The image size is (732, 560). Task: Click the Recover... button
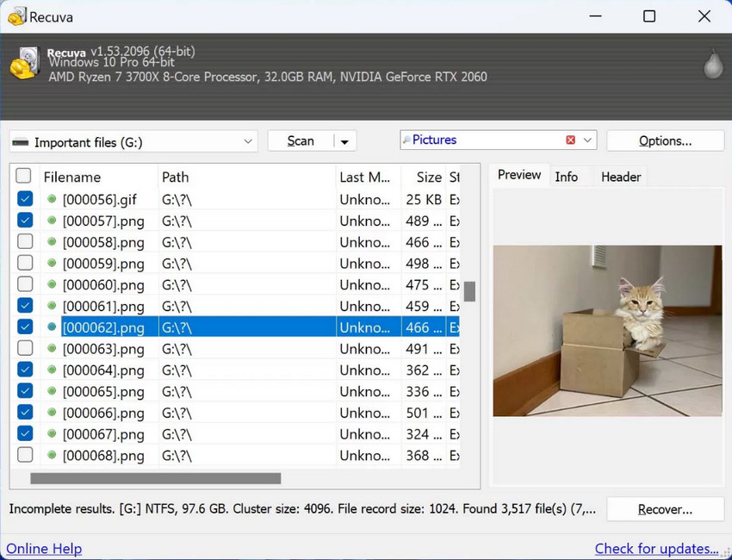665,509
